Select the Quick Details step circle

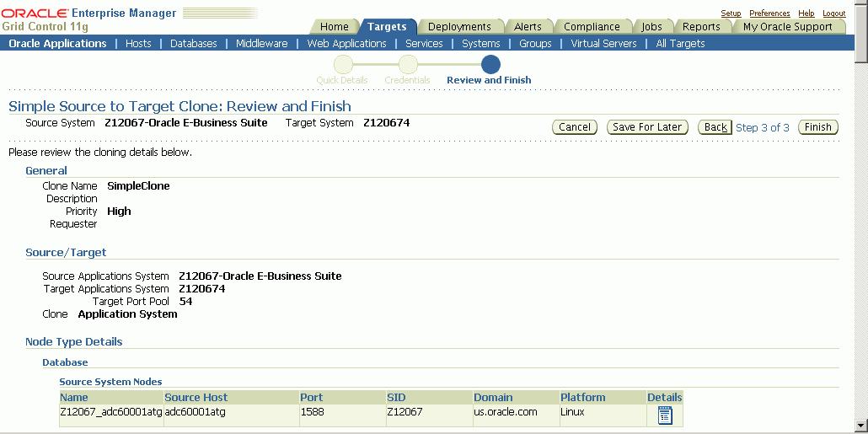[x=343, y=65]
